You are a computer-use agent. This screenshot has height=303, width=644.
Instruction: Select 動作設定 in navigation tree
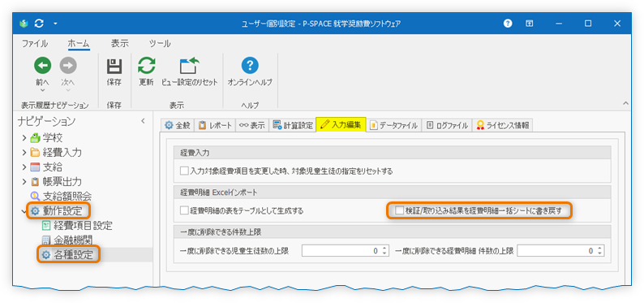point(62,211)
